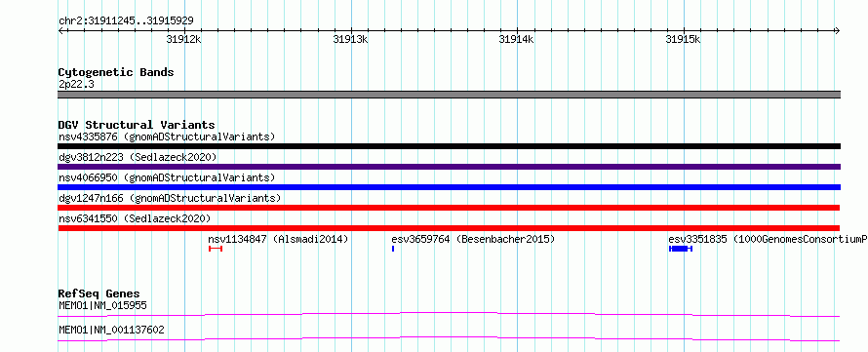Click the MEMO1 NM_015955 pink transcript line
Screen dimensions: 868x352
(x=449, y=314)
